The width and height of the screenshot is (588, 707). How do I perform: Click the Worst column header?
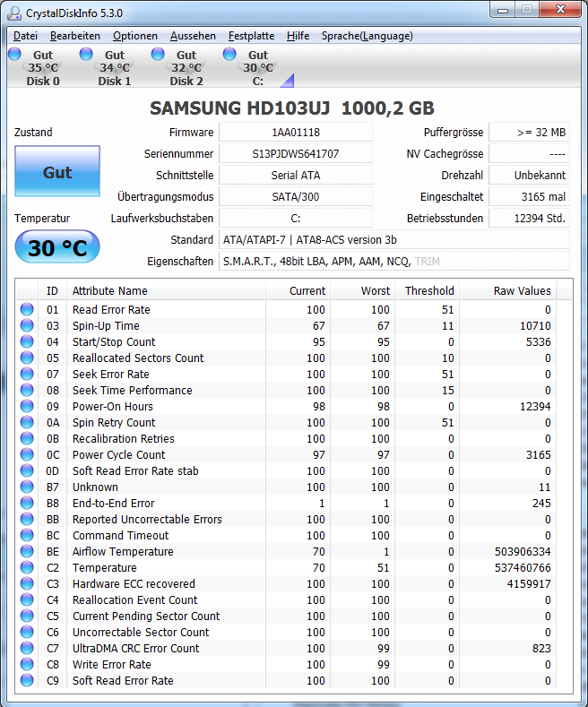362,291
